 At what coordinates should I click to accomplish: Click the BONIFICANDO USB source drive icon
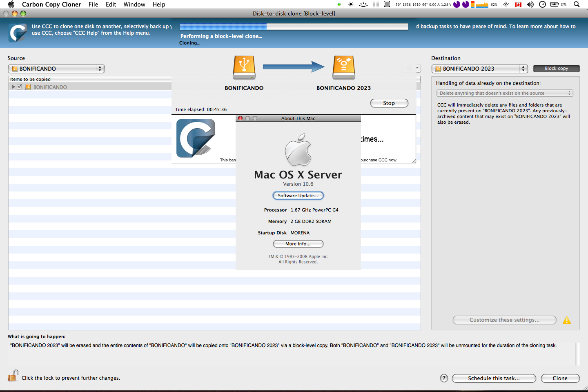pyautogui.click(x=244, y=68)
